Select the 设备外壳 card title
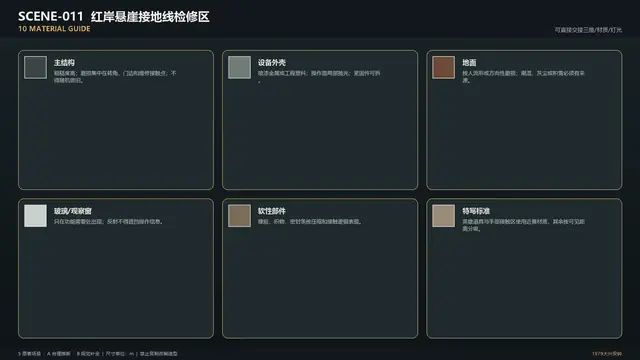This screenshot has height=360, width=640. point(272,62)
